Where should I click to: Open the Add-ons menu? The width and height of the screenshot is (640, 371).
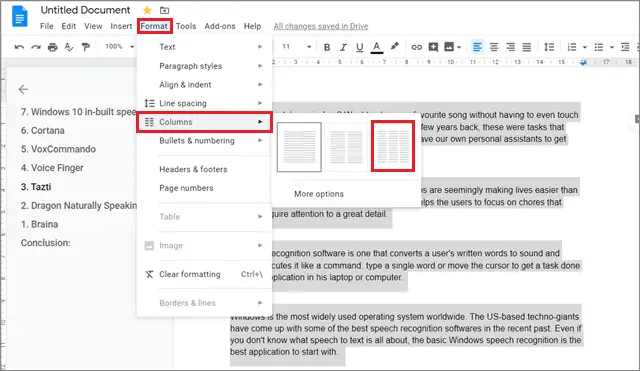pos(220,26)
